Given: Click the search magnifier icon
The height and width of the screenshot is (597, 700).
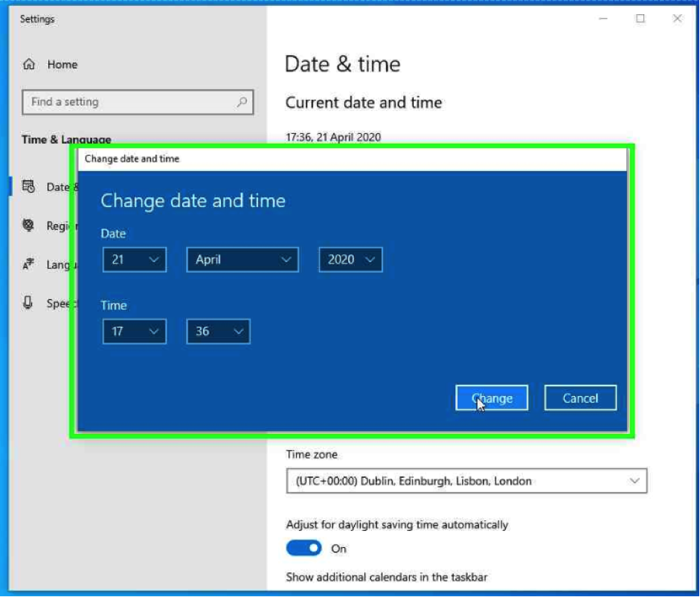Looking at the screenshot, I should (242, 103).
